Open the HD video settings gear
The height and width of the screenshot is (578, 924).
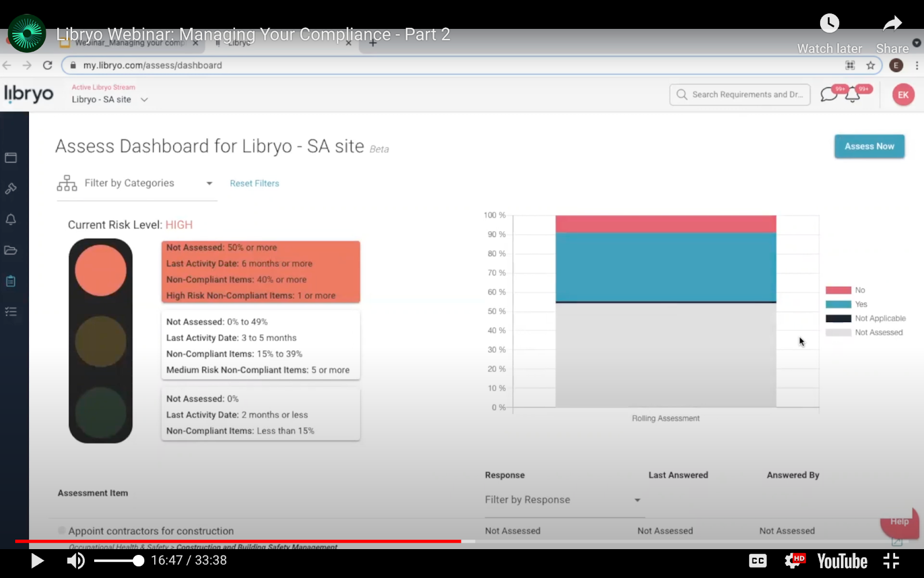pyautogui.click(x=794, y=560)
